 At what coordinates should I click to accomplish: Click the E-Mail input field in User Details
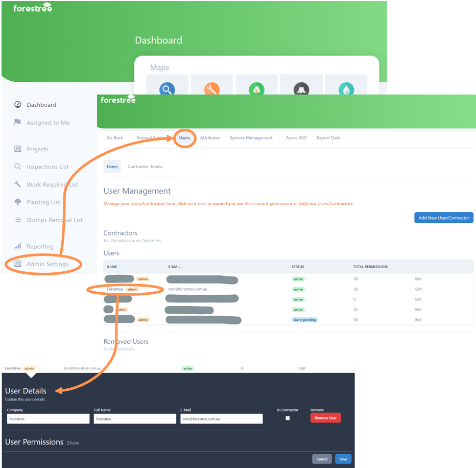(x=221, y=418)
